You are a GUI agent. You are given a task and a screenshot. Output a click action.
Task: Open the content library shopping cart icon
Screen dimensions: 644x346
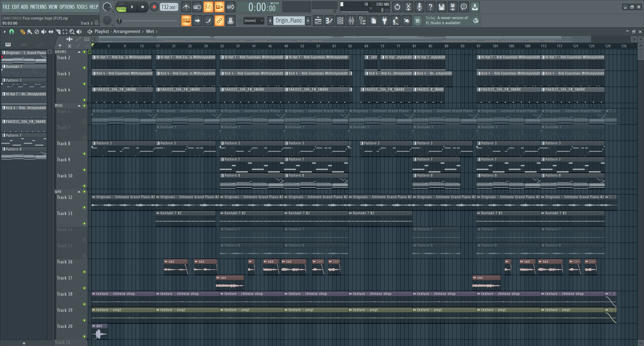point(417,21)
